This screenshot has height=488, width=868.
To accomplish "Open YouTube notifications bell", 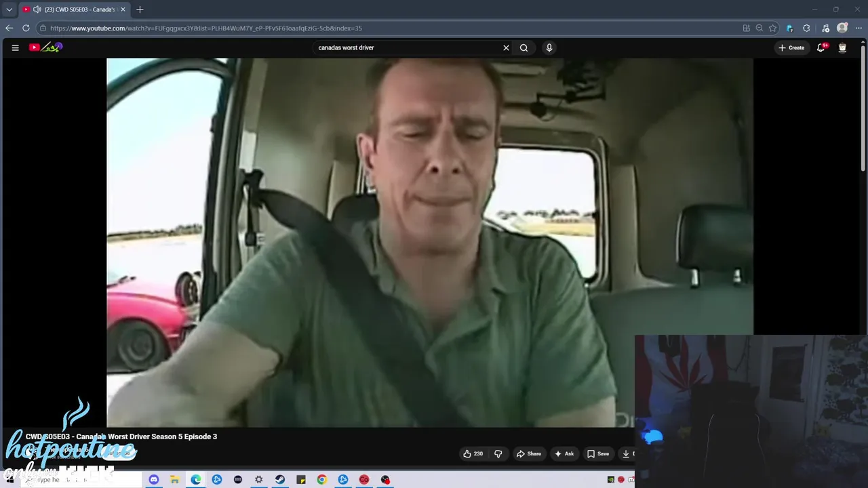I will tap(821, 47).
